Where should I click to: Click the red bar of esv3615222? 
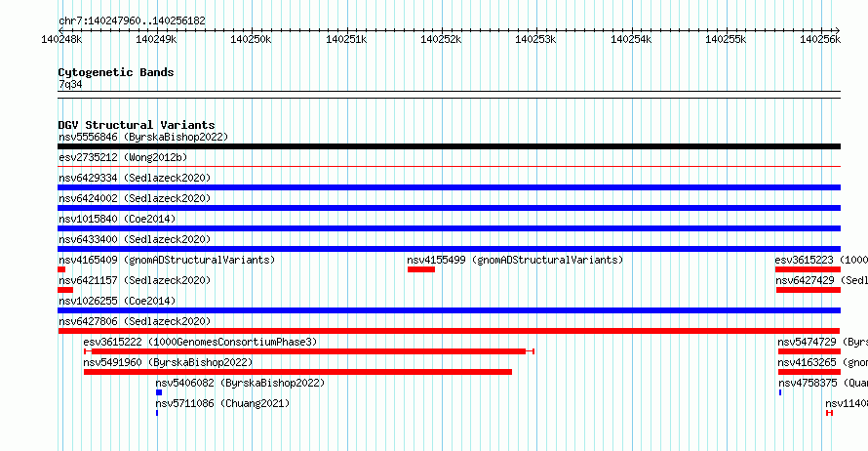309,351
